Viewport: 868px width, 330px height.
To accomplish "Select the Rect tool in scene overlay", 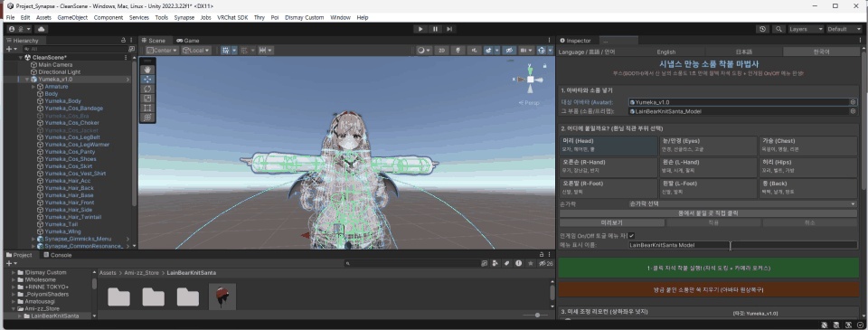I will tap(147, 108).
